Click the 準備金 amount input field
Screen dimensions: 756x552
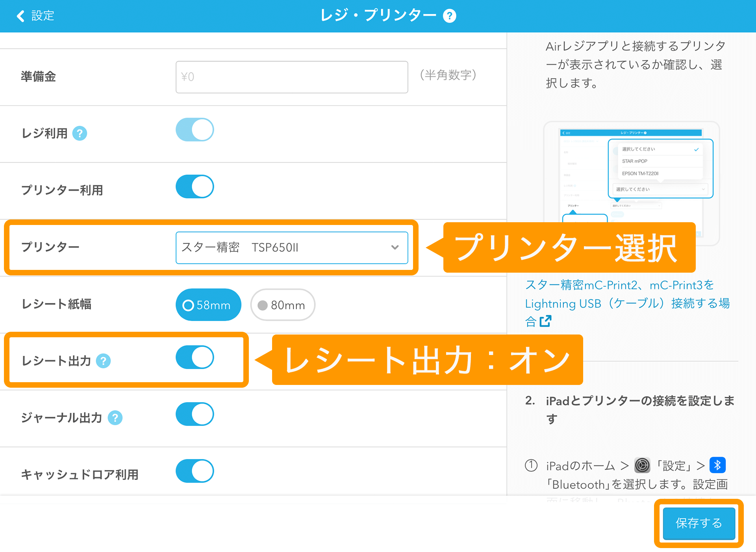[292, 77]
